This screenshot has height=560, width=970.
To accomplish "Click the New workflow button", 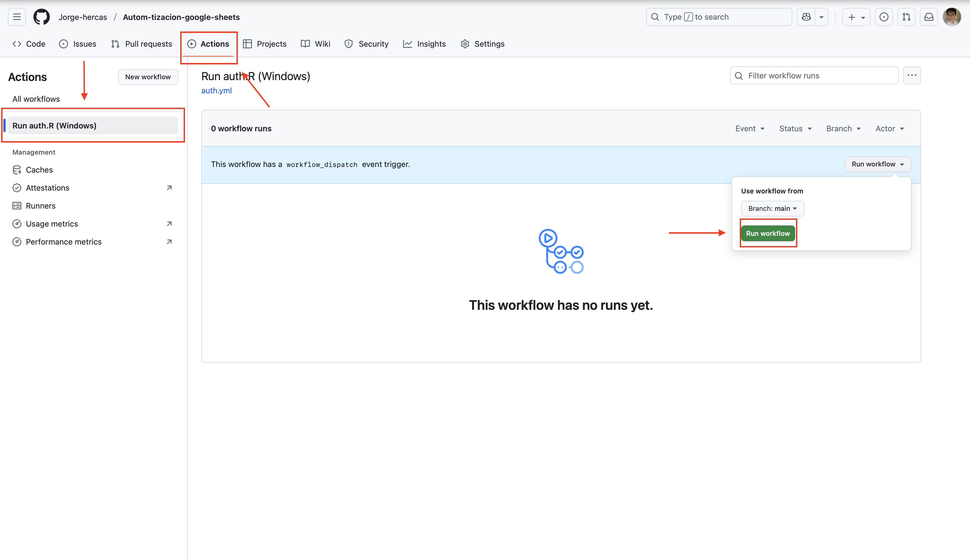I will click(x=148, y=77).
